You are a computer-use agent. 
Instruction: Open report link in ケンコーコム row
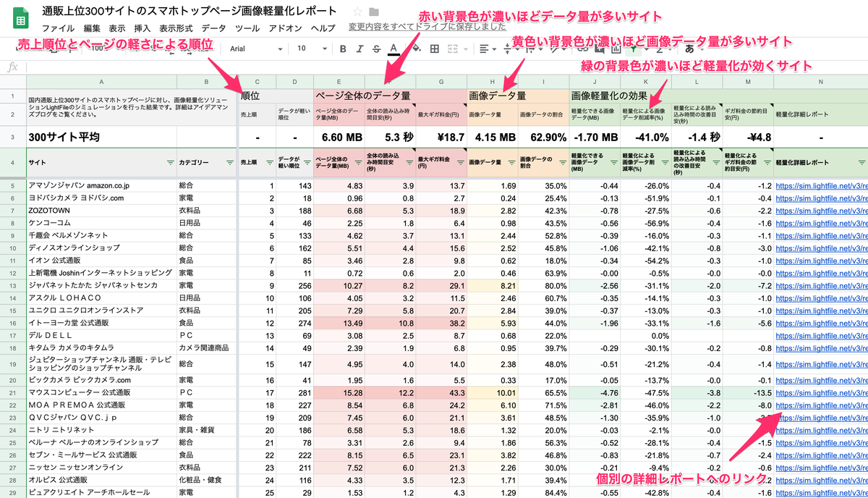[x=821, y=223]
